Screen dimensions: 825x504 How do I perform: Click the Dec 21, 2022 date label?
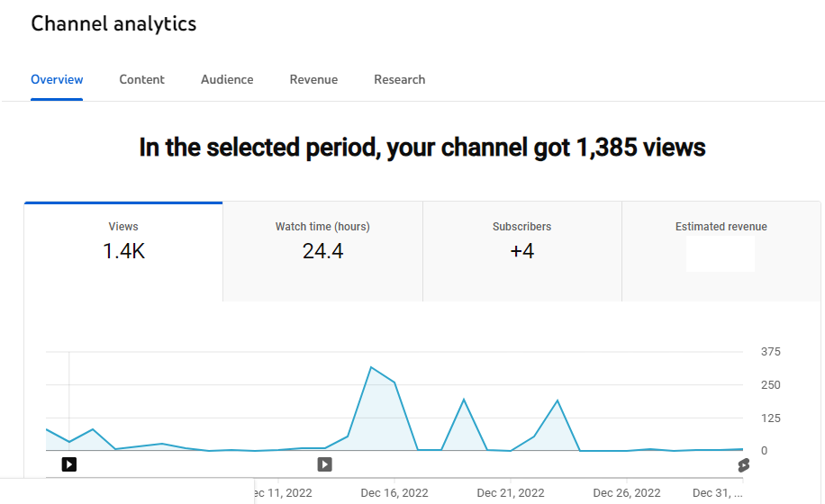click(x=511, y=492)
